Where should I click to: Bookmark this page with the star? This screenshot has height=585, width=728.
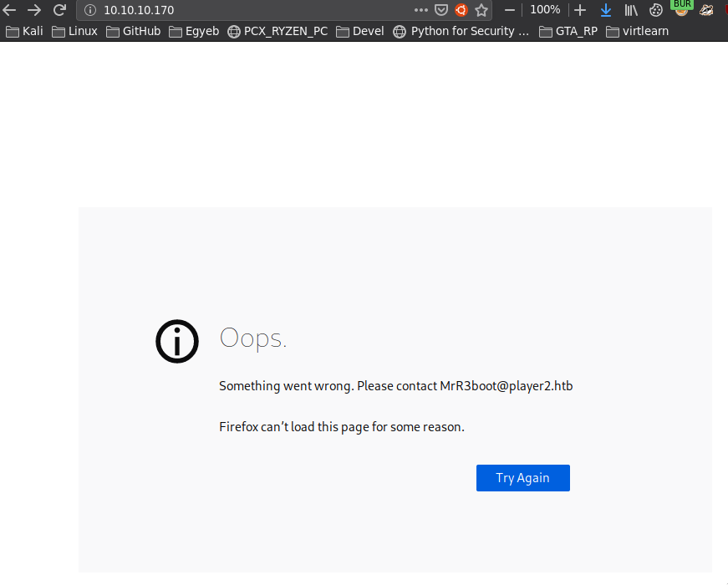(481, 10)
